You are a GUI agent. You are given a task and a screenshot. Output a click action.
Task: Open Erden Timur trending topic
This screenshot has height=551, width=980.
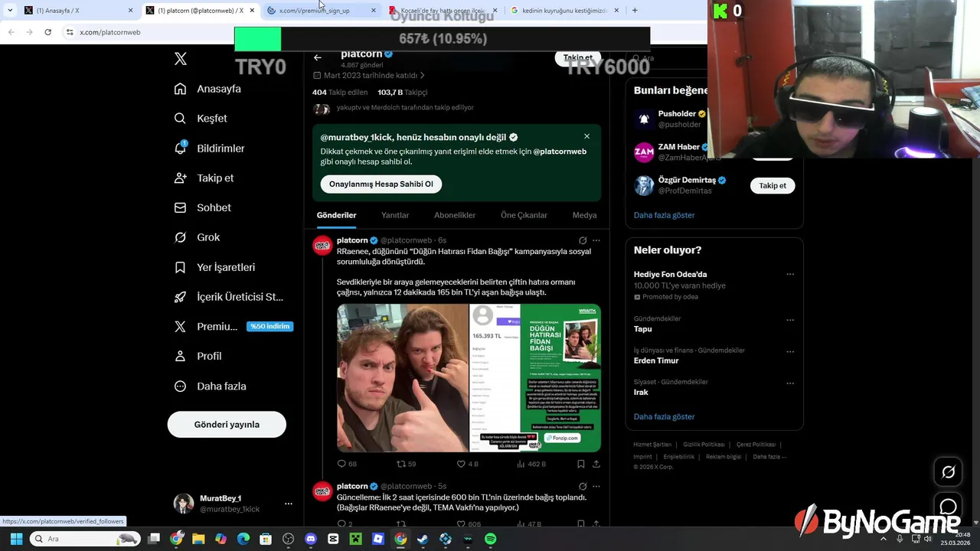tap(656, 360)
